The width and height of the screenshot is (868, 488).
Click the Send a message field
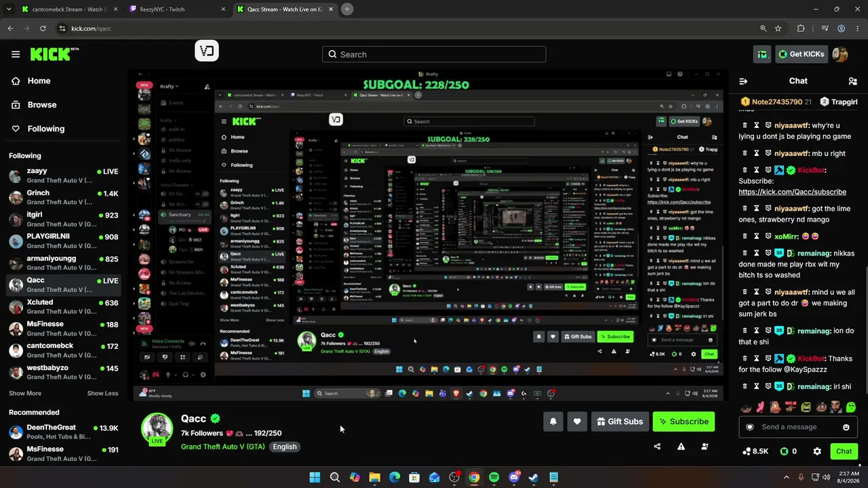tap(797, 427)
